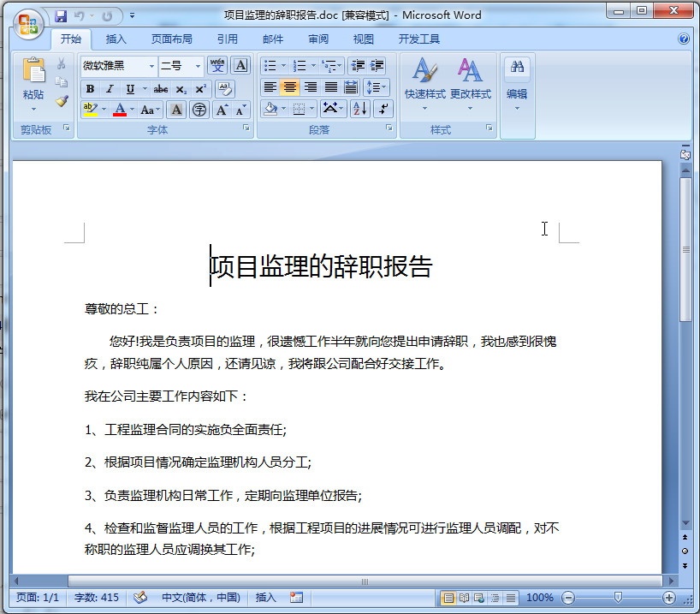Toggle strikethrough formatting
Image resolution: width=700 pixels, height=614 pixels.
coord(161,89)
